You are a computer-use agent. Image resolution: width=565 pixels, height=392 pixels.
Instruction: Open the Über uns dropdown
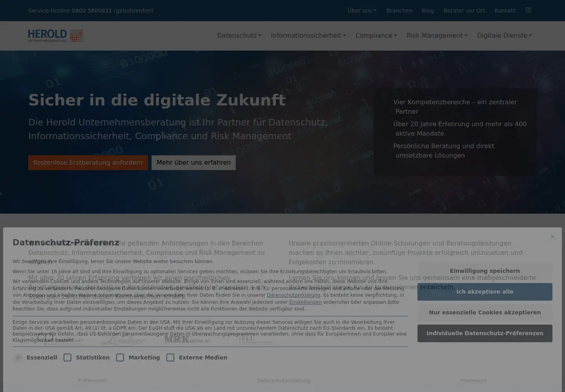pos(362,11)
